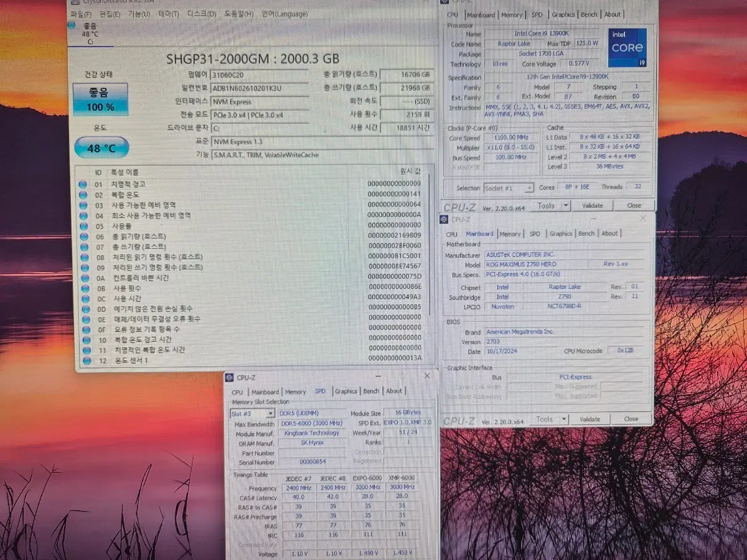747x560 pixels.
Task: Click status circle for 03 사용 가능한 예비 영역
Action: pyautogui.click(x=83, y=205)
